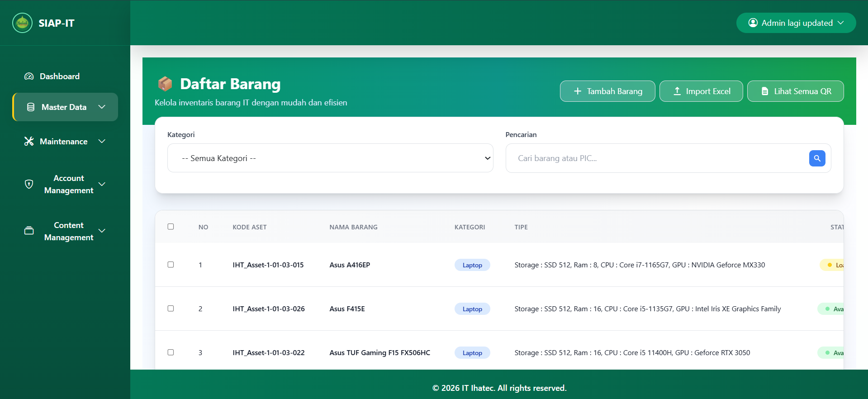Open Maintenance menu item
This screenshot has height=399, width=868.
pyautogui.click(x=65, y=141)
